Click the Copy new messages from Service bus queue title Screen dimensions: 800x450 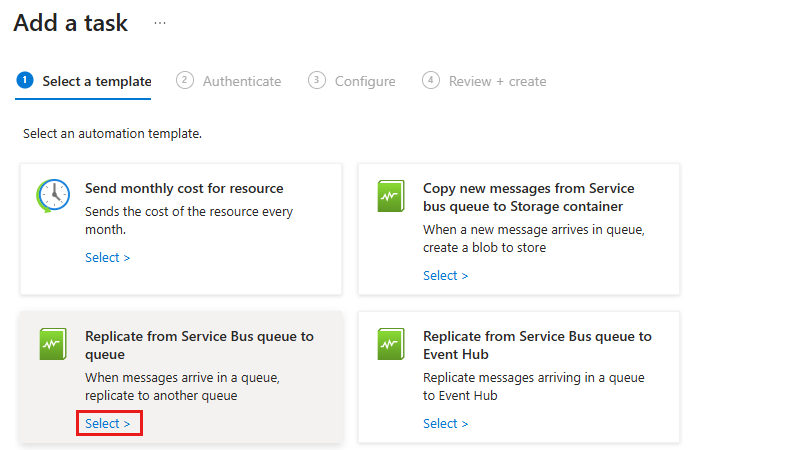pos(529,197)
